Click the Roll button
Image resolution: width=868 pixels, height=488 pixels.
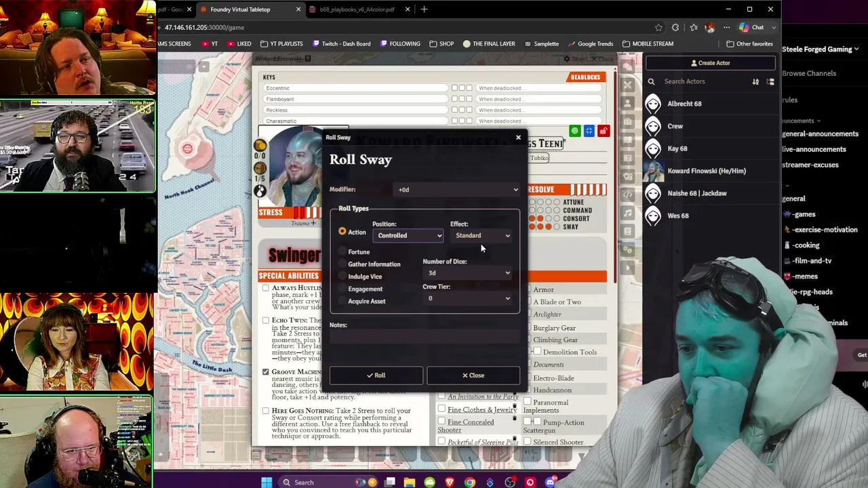376,375
